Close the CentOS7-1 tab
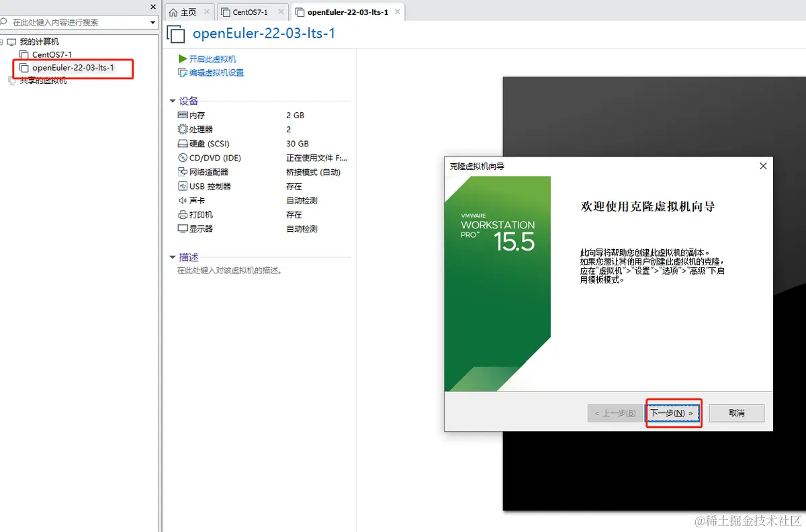806x532 pixels. tap(279, 12)
